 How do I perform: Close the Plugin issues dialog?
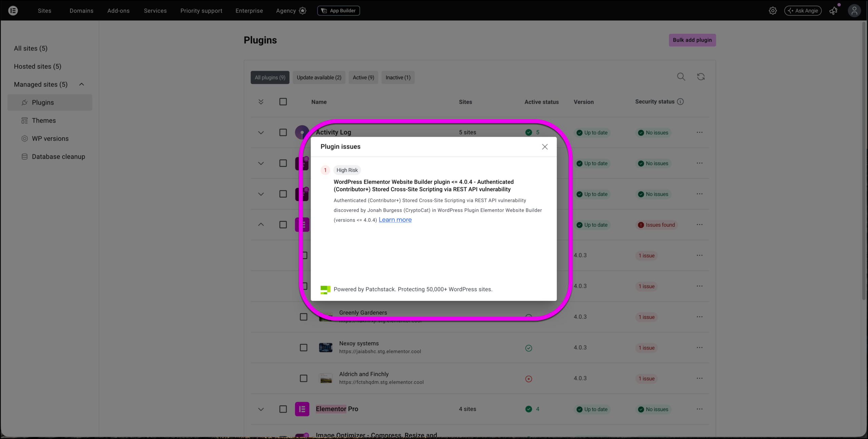point(545,147)
